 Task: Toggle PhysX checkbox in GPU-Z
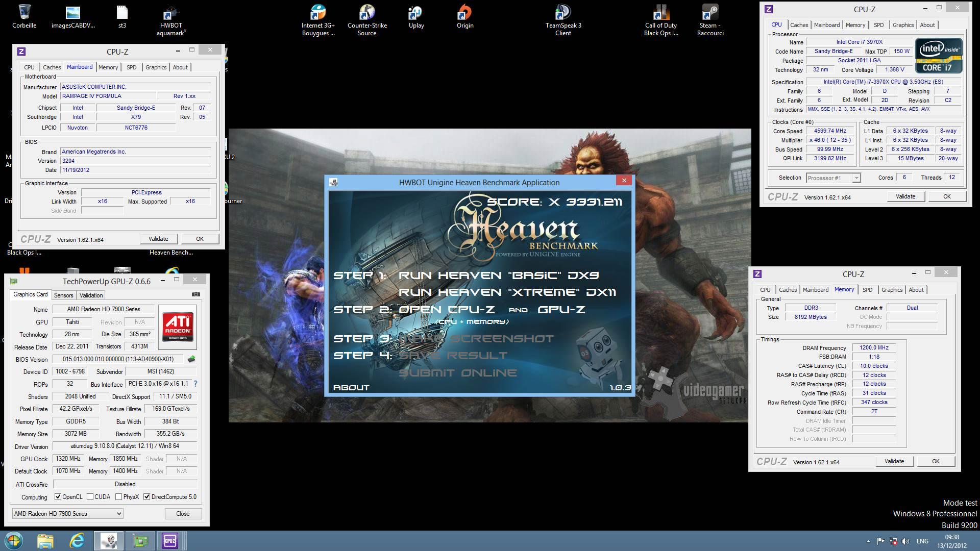tap(118, 497)
